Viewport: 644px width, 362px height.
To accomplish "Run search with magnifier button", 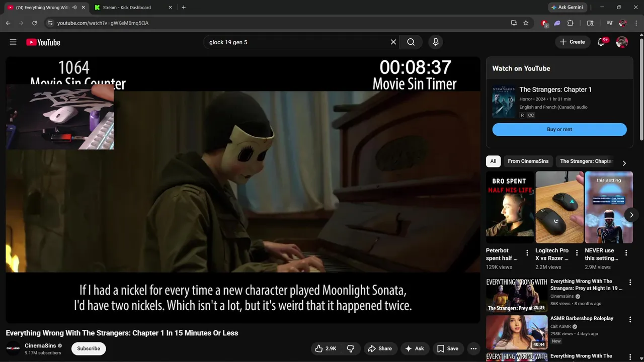I will click(411, 42).
